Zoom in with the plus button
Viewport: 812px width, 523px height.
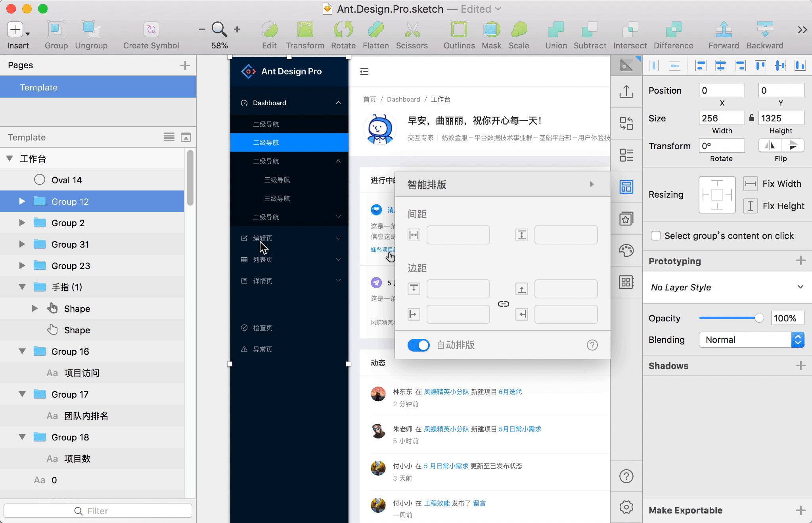point(237,29)
